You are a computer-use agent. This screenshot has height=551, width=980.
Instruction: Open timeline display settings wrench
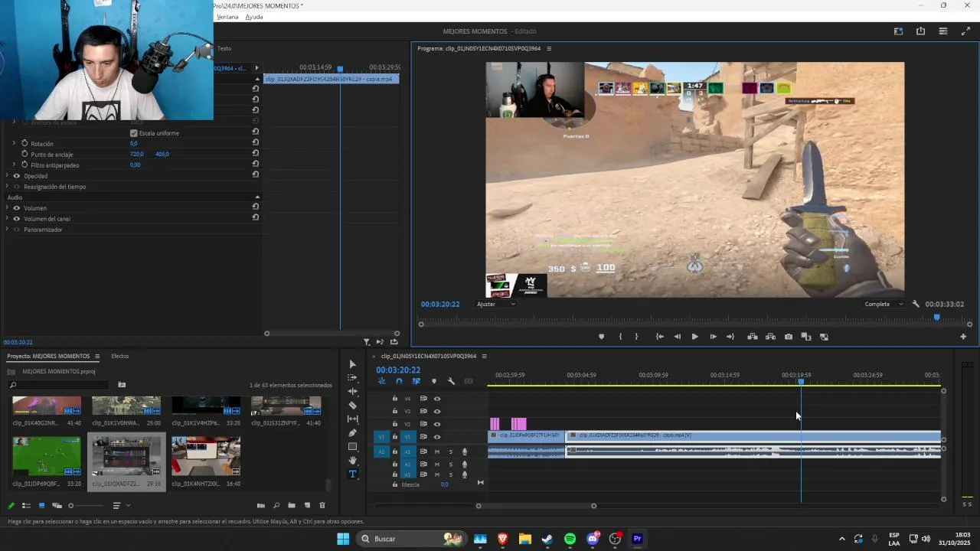[x=451, y=381]
